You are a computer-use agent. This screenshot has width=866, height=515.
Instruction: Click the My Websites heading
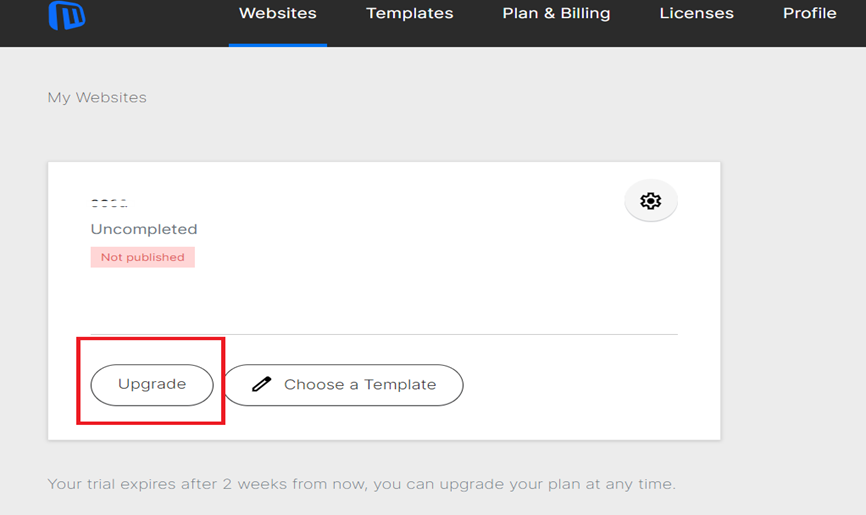(97, 98)
